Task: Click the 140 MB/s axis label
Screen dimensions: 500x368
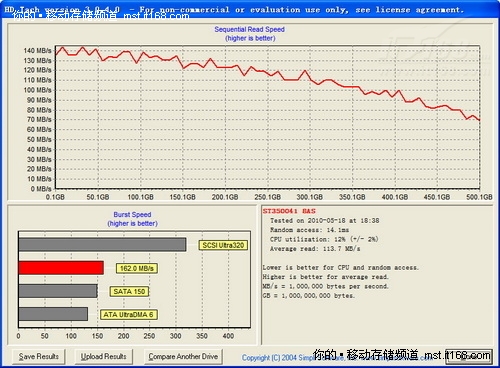Action: (37, 51)
